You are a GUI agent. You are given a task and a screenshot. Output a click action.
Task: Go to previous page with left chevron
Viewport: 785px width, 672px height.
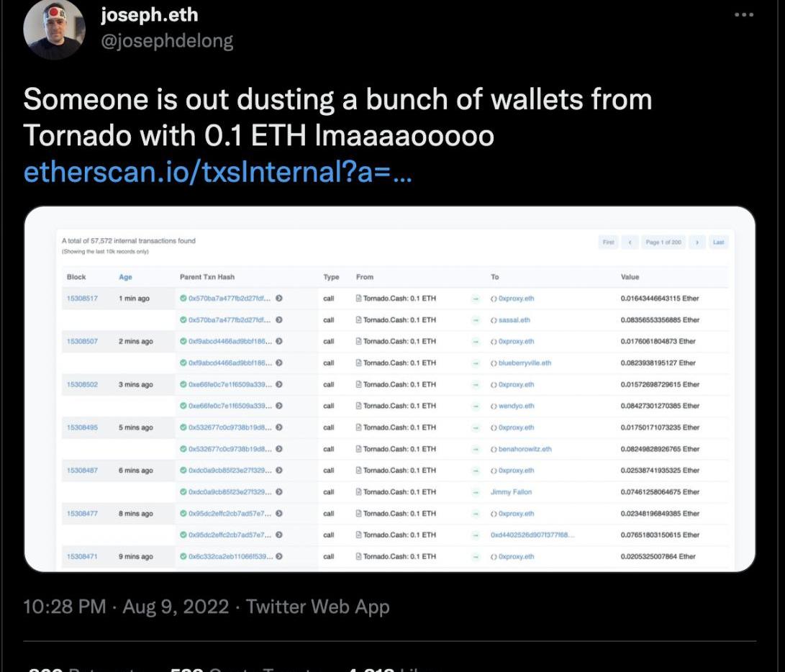click(x=630, y=242)
